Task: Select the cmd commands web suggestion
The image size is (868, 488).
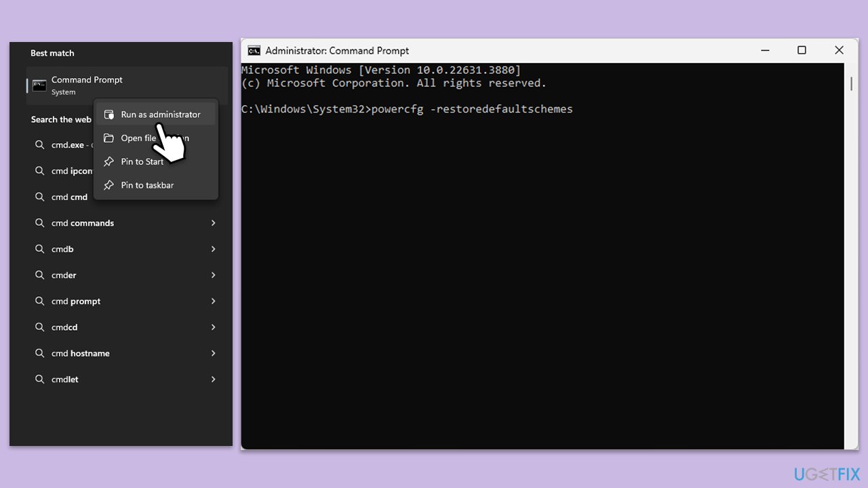Action: click(x=127, y=223)
